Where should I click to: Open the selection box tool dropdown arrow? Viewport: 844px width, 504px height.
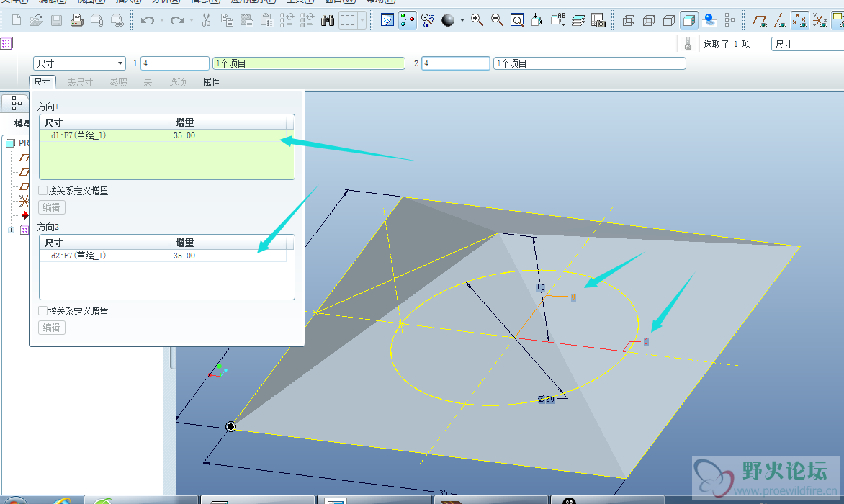[x=362, y=20]
